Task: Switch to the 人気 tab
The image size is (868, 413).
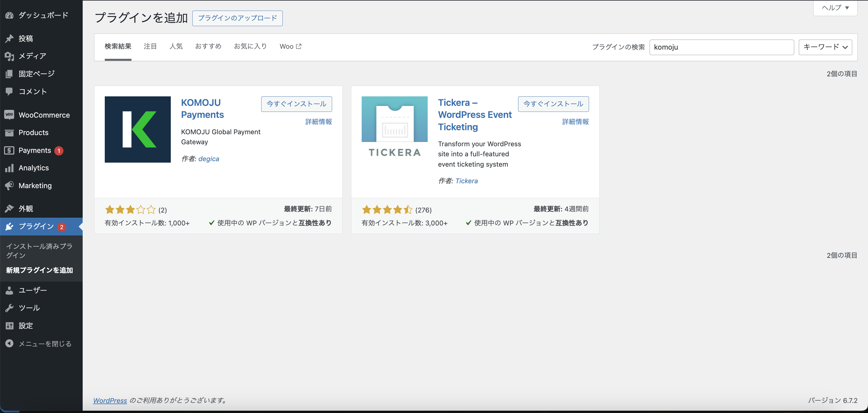Action: pyautogui.click(x=176, y=46)
